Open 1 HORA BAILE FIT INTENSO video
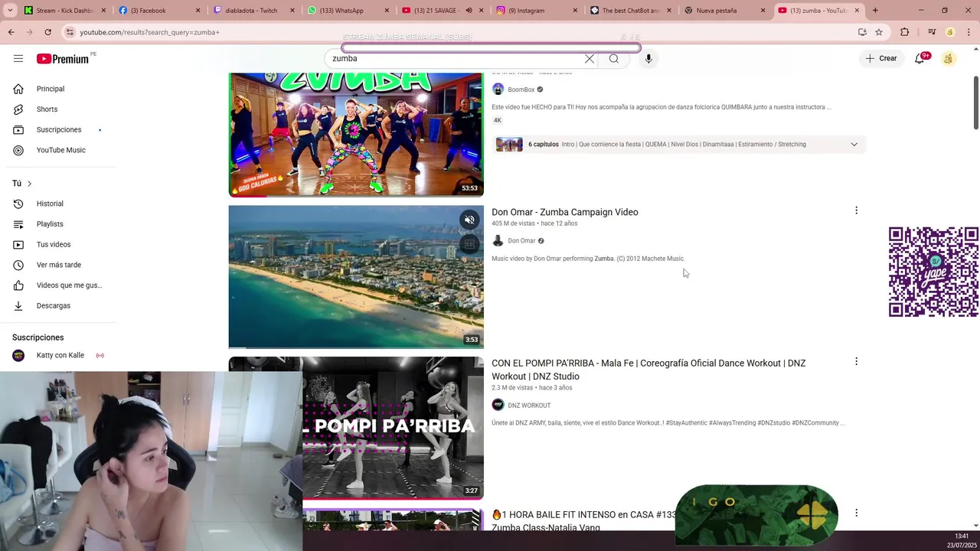The image size is (980, 551). [585, 520]
